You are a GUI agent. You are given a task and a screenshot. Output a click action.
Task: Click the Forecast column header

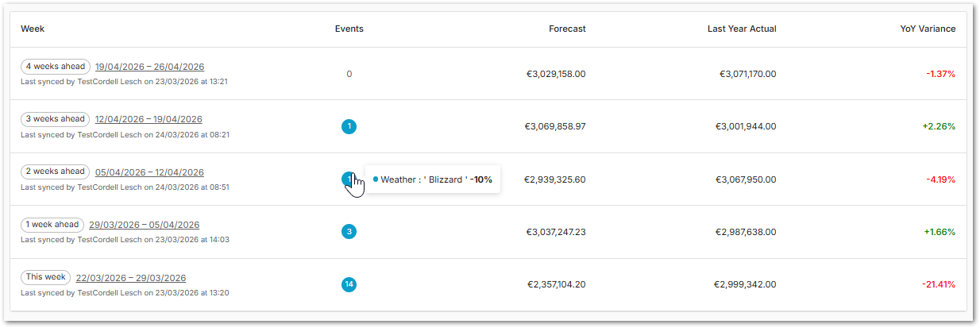click(567, 29)
